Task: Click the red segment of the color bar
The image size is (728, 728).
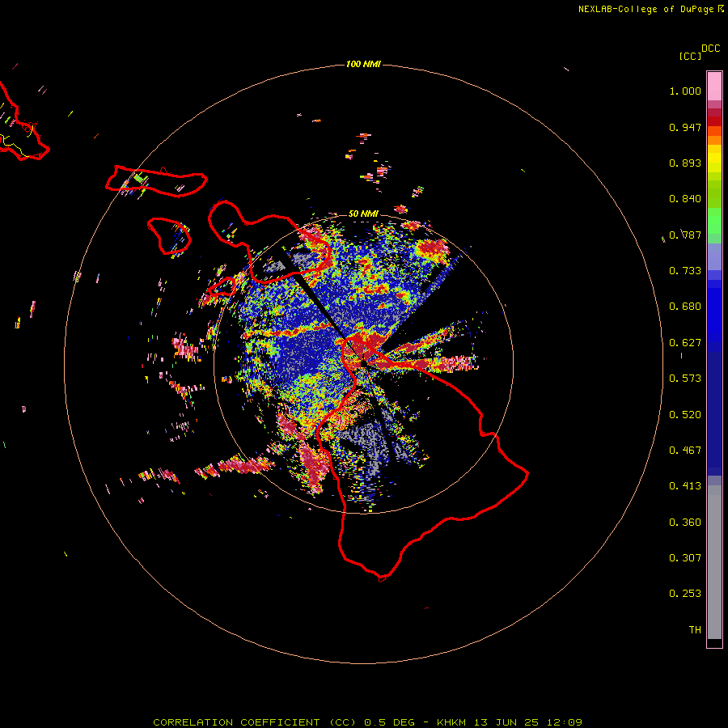Action: click(714, 121)
